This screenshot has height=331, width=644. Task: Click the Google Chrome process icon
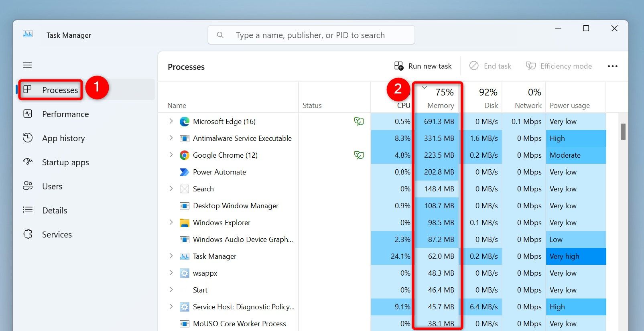pos(184,155)
